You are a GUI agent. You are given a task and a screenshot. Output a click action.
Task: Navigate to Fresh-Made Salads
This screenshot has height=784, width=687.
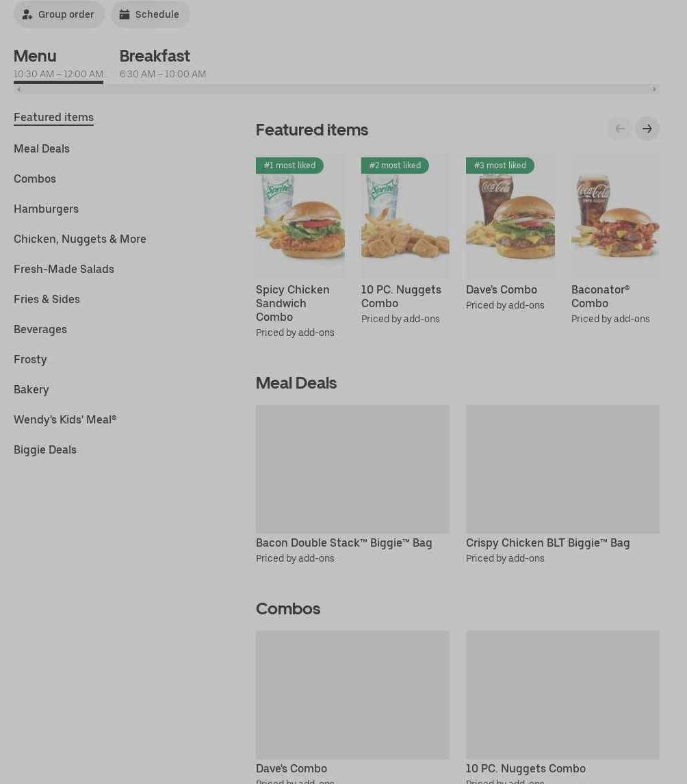[64, 269]
